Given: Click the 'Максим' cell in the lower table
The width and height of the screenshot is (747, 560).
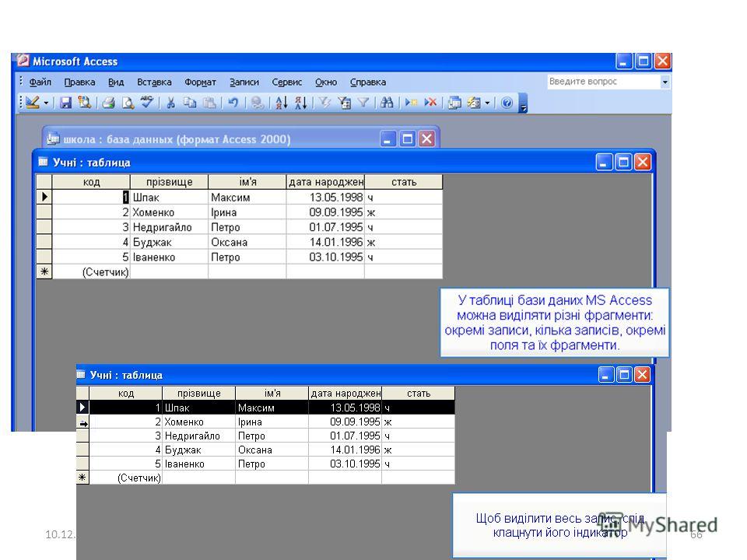Looking at the screenshot, I should point(272,408).
